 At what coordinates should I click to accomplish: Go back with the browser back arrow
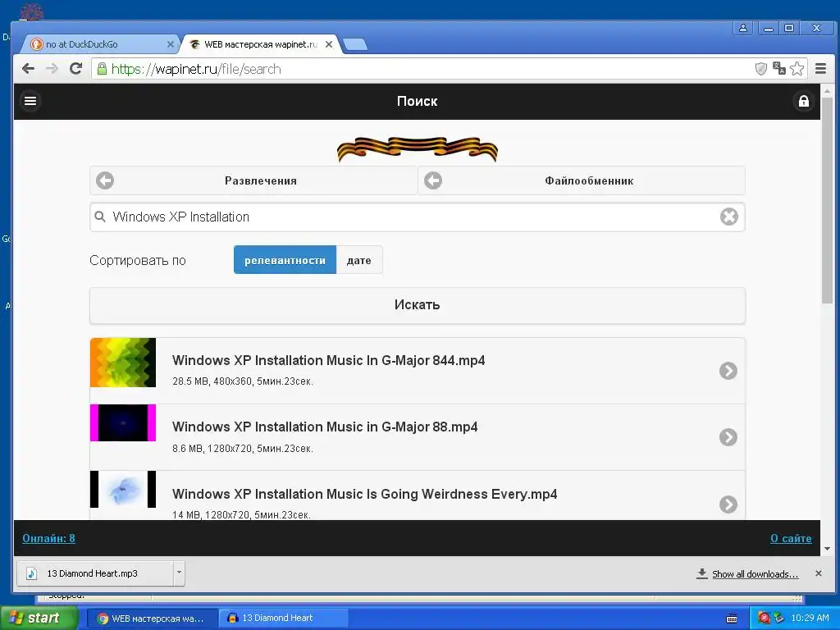(x=28, y=69)
